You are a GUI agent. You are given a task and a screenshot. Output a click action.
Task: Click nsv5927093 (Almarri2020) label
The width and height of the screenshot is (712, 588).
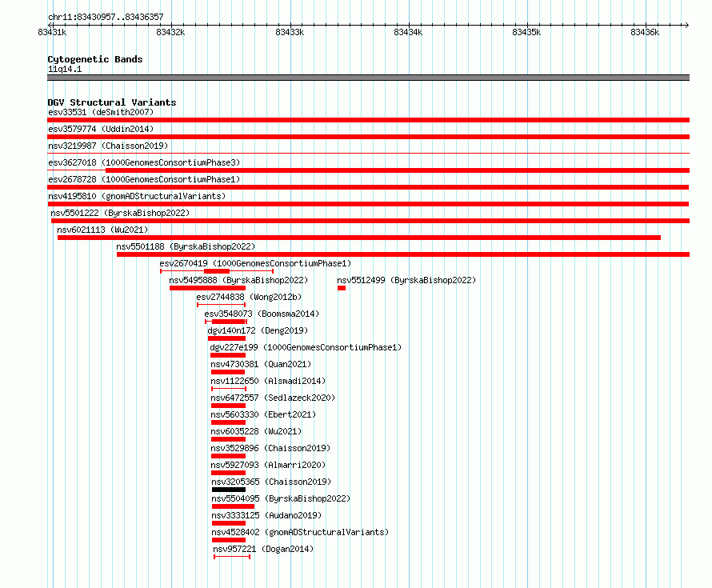click(268, 465)
